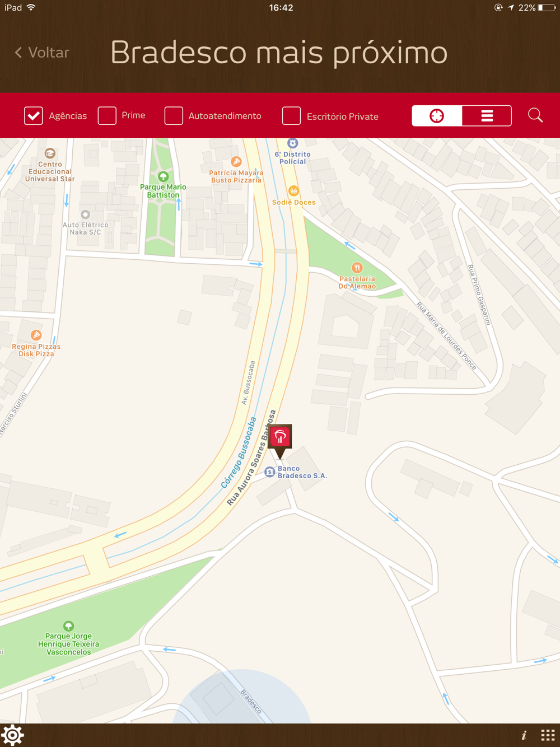Image resolution: width=560 pixels, height=747 pixels.
Task: Tap the Pastelaria Do Alemao restaurant icon
Action: click(x=357, y=268)
